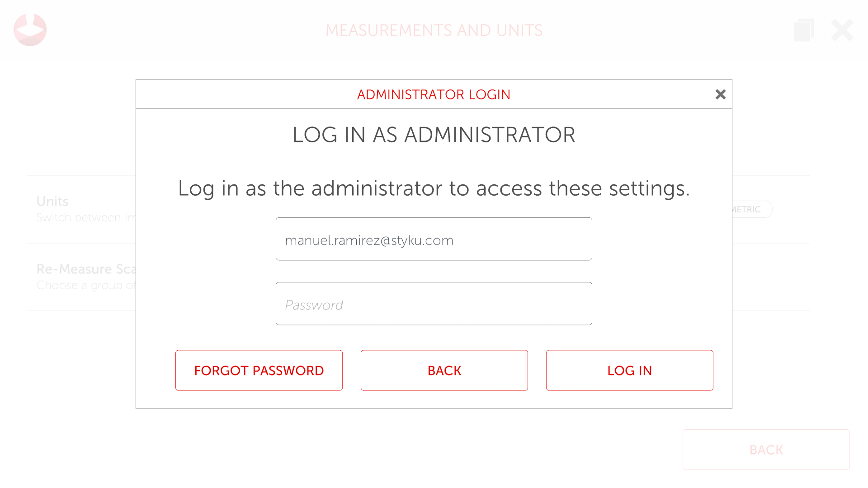Click the Measurements and Units page title
Screen dimensions: 868x488
click(434, 30)
